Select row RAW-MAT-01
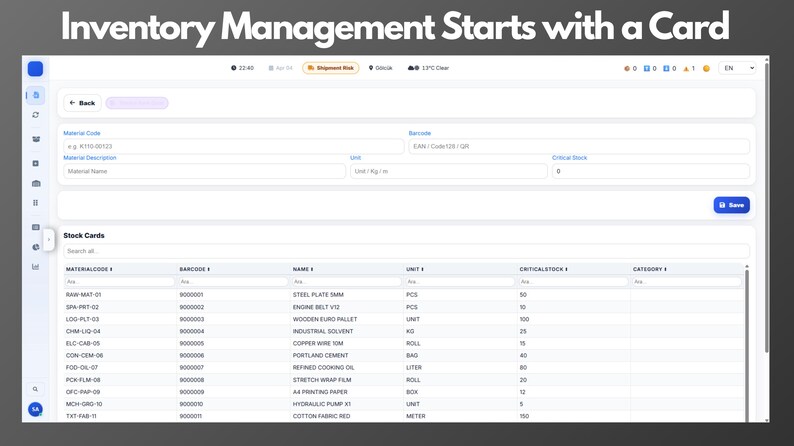 click(404, 295)
